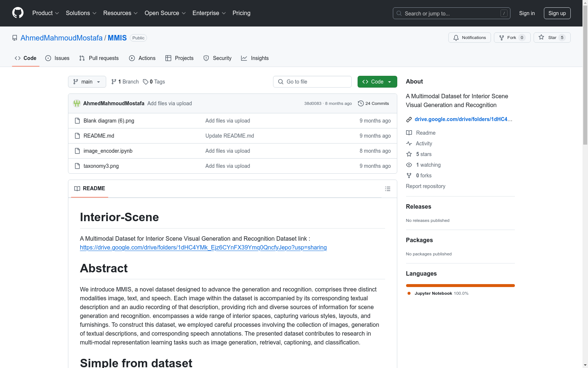Viewport: 588px width, 368px height.
Task: Click file icon next to taxonomy3.png
Action: 77,166
